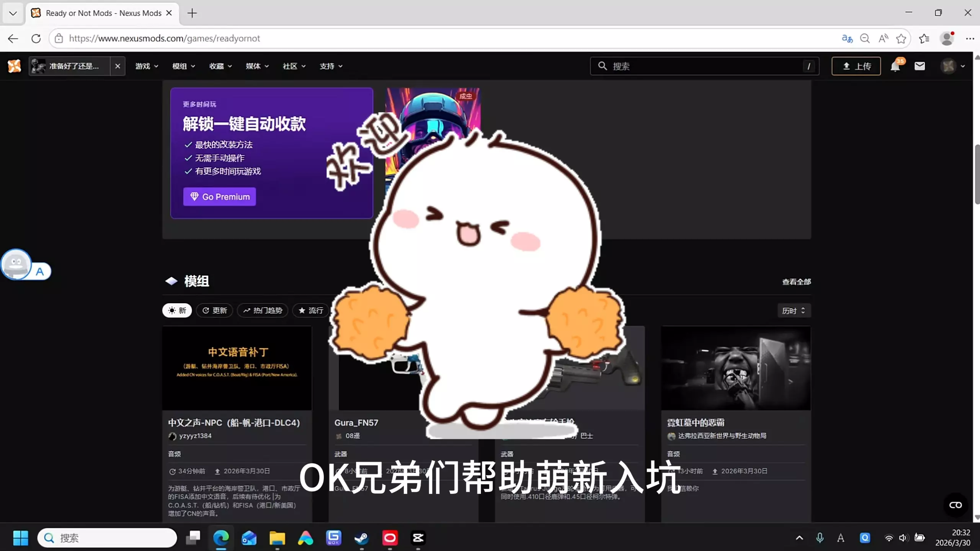
Task: Select the 新 filter chip
Action: tap(177, 310)
